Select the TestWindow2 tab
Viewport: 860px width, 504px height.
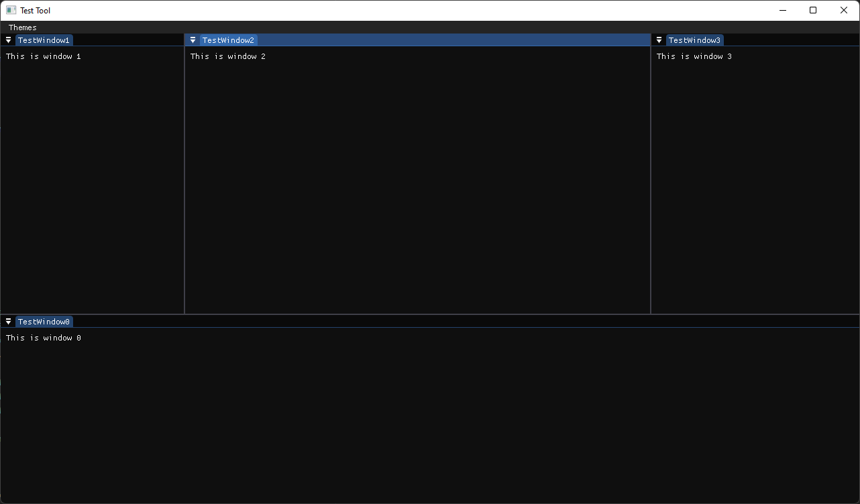click(228, 40)
